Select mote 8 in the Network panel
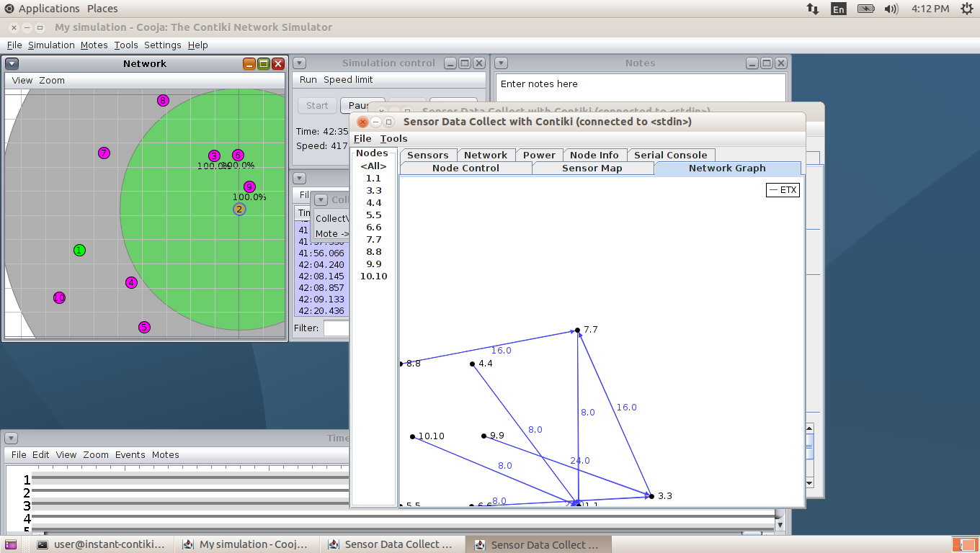The width and height of the screenshot is (980, 553). tap(164, 101)
